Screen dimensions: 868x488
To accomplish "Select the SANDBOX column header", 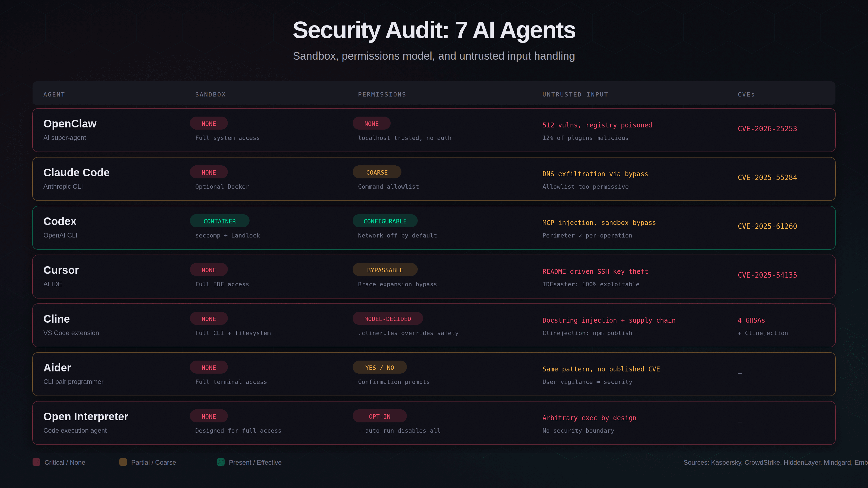I will coord(210,95).
